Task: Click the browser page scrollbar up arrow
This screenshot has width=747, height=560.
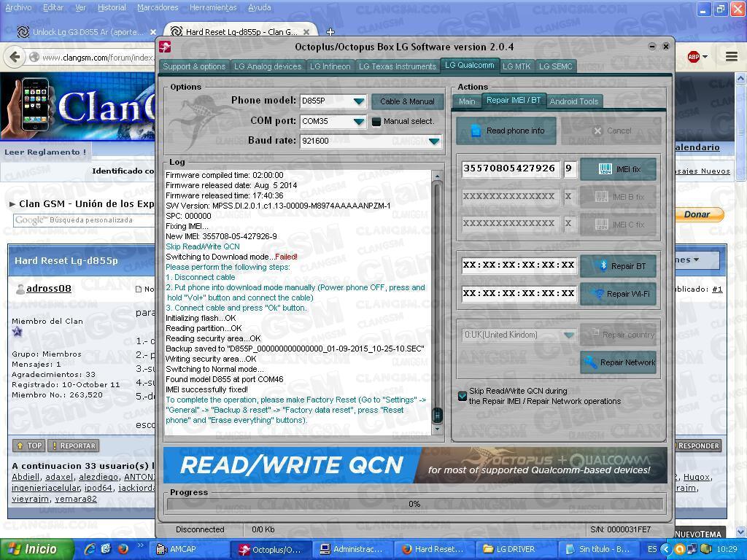Action: (x=741, y=78)
